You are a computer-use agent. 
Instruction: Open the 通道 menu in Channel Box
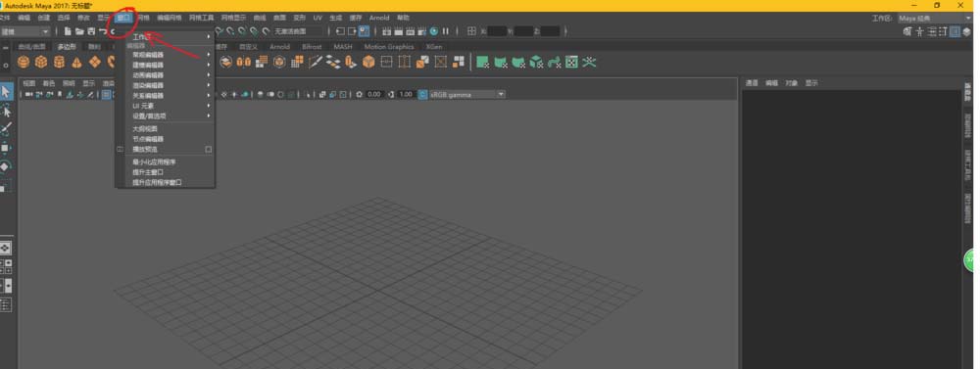point(752,82)
